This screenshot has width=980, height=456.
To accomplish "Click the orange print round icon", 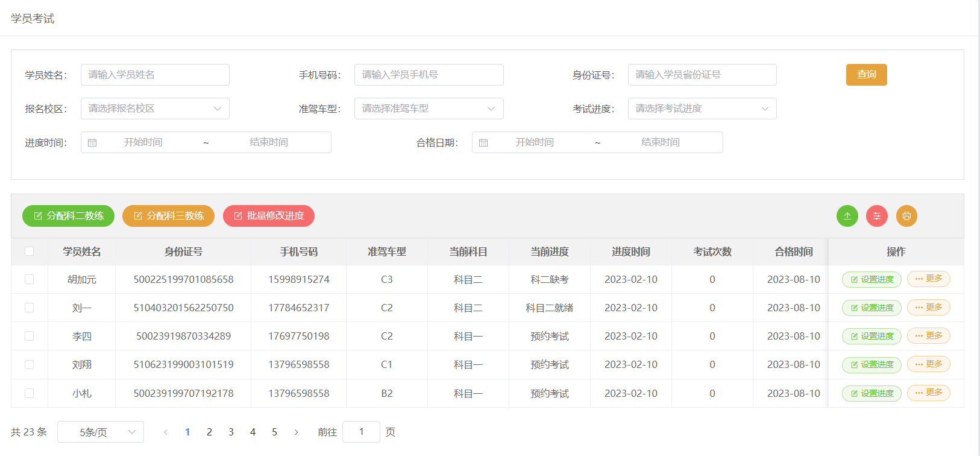I will [906, 216].
